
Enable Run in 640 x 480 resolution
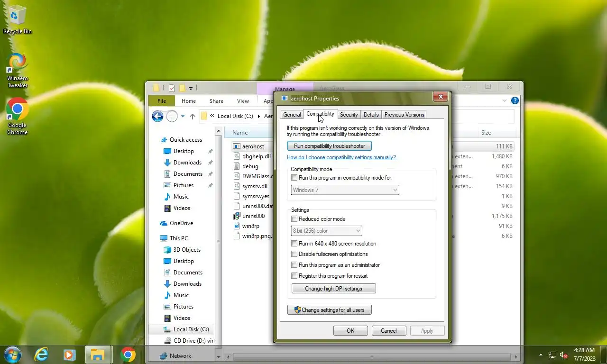pyautogui.click(x=294, y=244)
